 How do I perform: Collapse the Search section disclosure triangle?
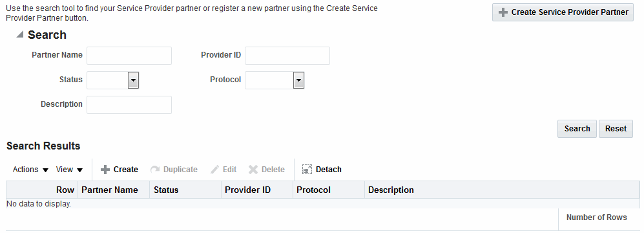pos(20,35)
